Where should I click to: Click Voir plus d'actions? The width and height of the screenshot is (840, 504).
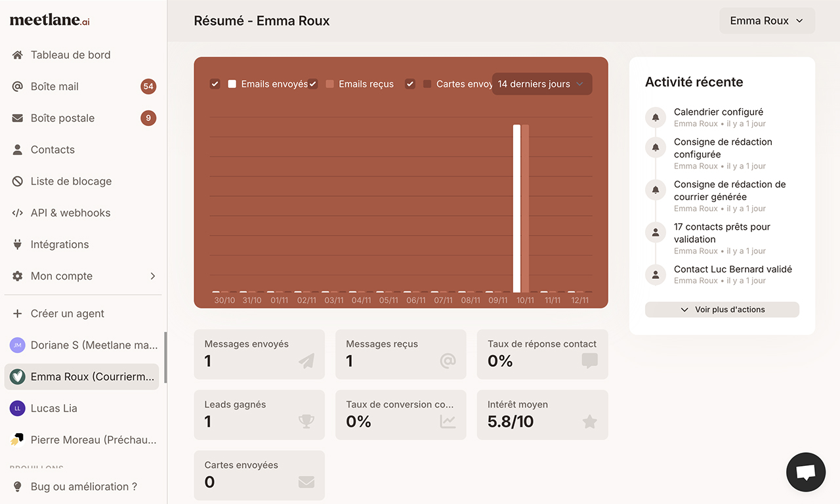721,309
